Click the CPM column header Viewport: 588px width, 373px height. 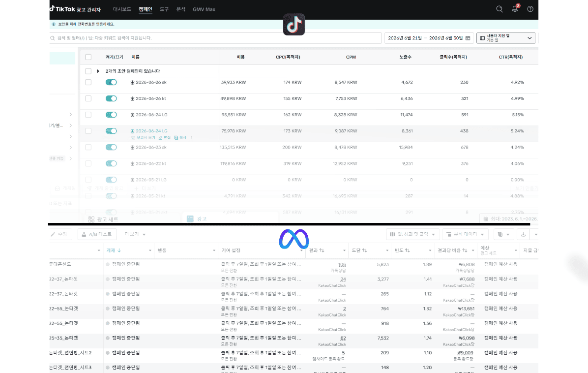pos(351,57)
